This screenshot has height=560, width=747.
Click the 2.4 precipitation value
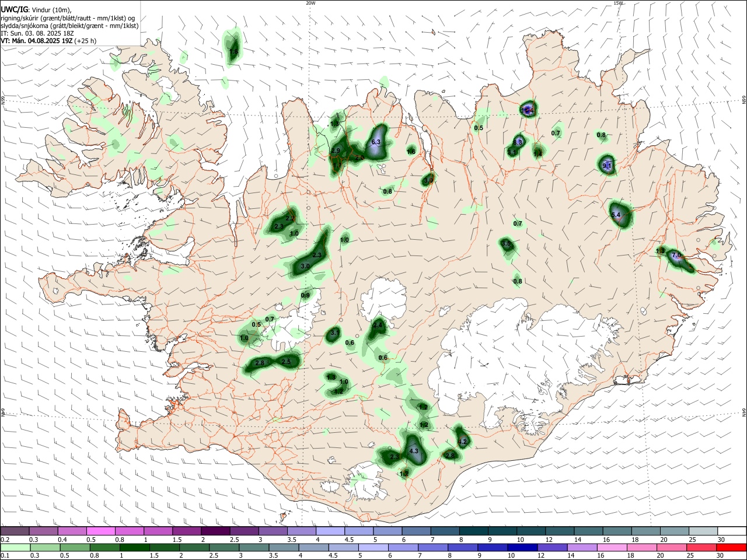378,325
